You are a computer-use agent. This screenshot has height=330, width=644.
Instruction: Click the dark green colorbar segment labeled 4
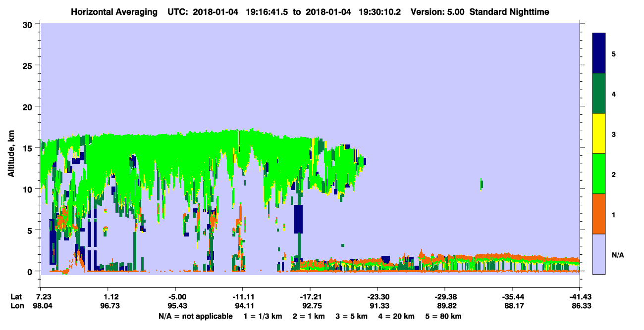pyautogui.click(x=599, y=94)
